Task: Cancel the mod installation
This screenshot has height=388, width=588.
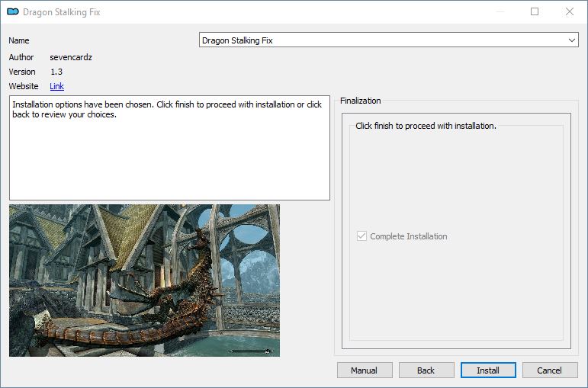Action: point(550,370)
